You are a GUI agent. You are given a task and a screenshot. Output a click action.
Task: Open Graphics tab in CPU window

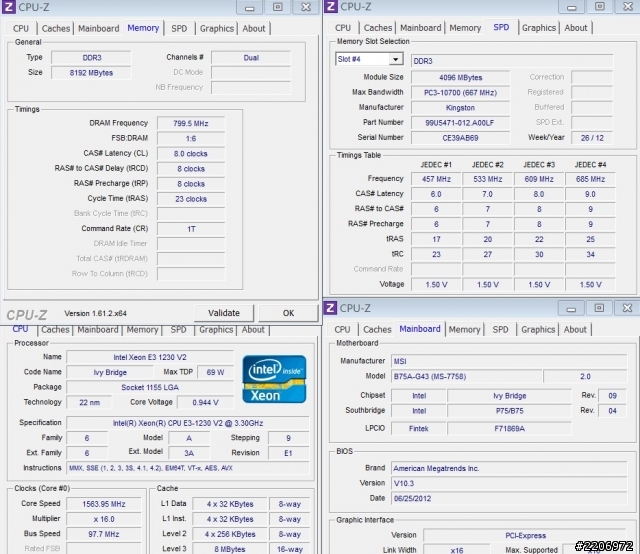coord(216,329)
